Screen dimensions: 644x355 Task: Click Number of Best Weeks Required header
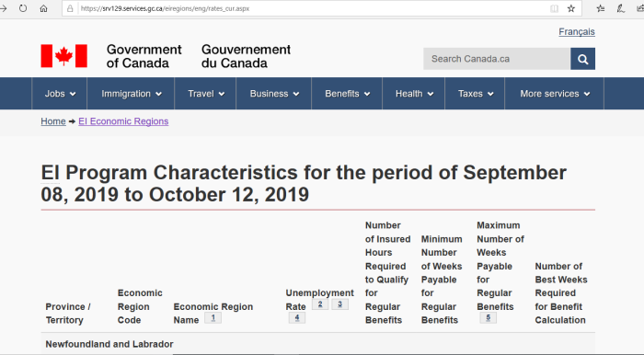point(561,293)
